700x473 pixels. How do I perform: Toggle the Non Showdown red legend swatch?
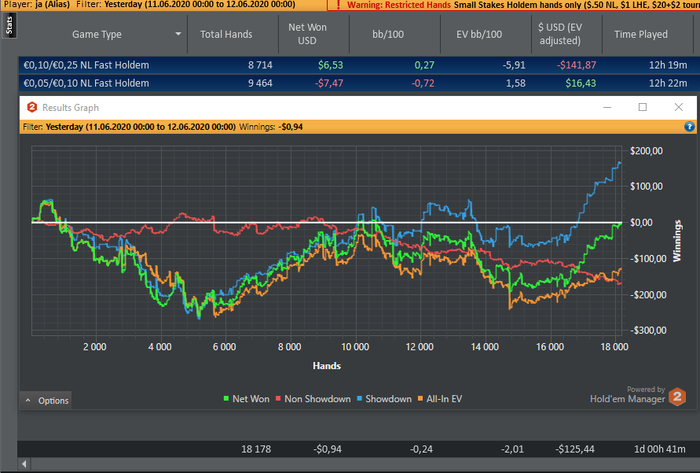coord(278,398)
